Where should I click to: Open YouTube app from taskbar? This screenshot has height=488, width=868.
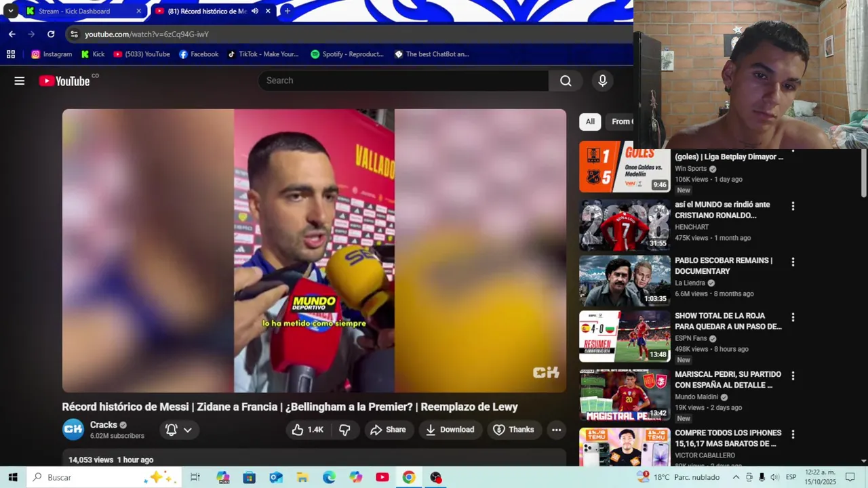point(382,477)
